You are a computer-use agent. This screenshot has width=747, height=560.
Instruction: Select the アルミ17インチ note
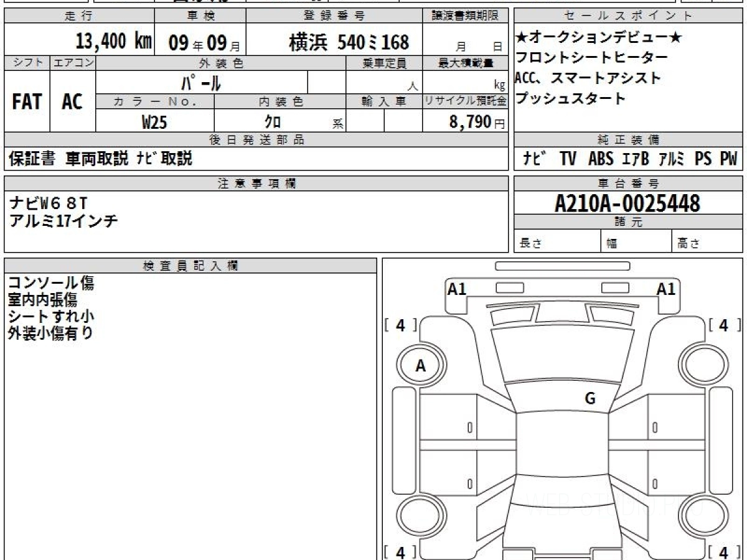pos(63,220)
